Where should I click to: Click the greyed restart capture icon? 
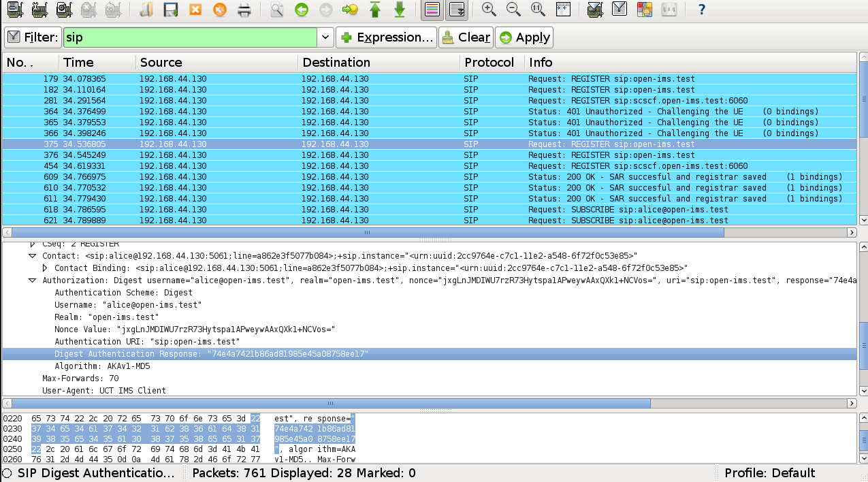[114, 10]
